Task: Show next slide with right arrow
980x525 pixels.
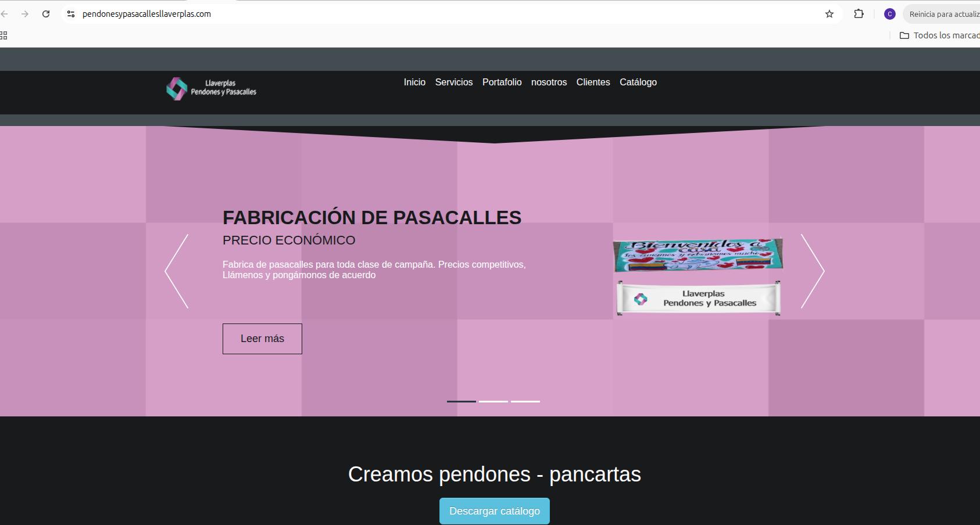Action: 813,271
